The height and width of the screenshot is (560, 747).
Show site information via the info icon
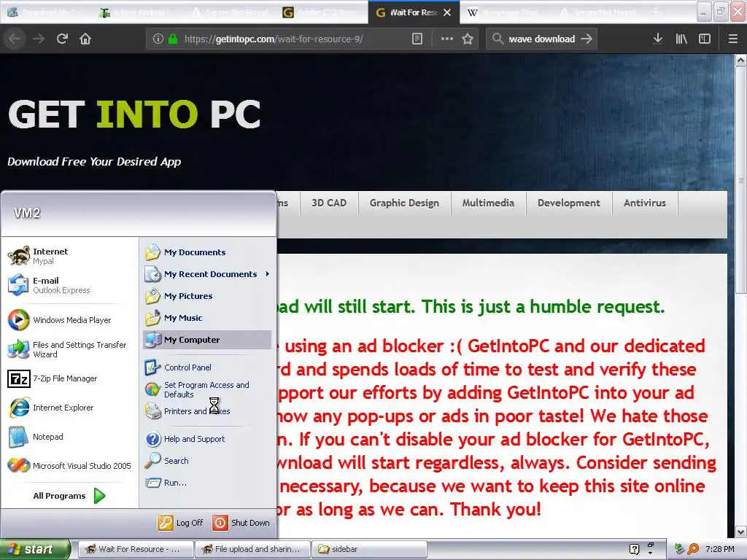pos(158,39)
